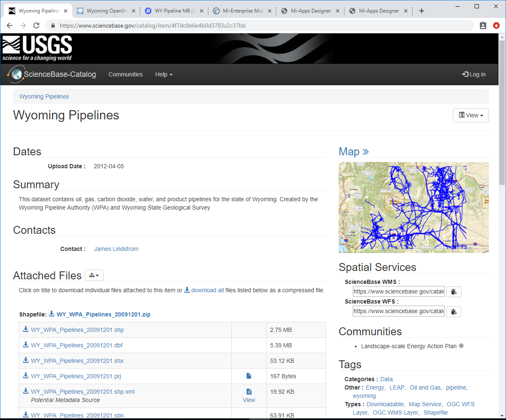Download the WY_WPA_Pipelines_20091201.shx file
This screenshot has width=506, height=420.
point(77,361)
